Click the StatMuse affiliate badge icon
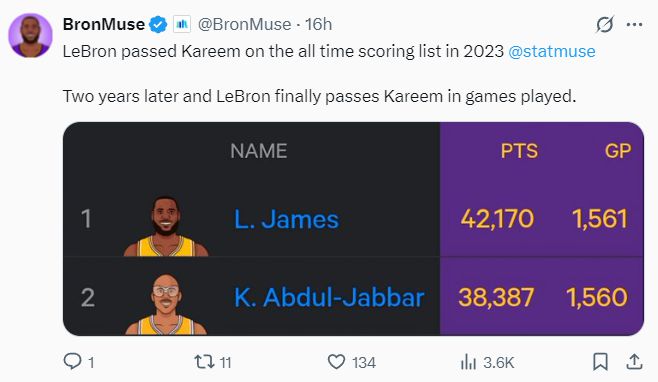Screen dimensions: 658x382 (x=182, y=24)
